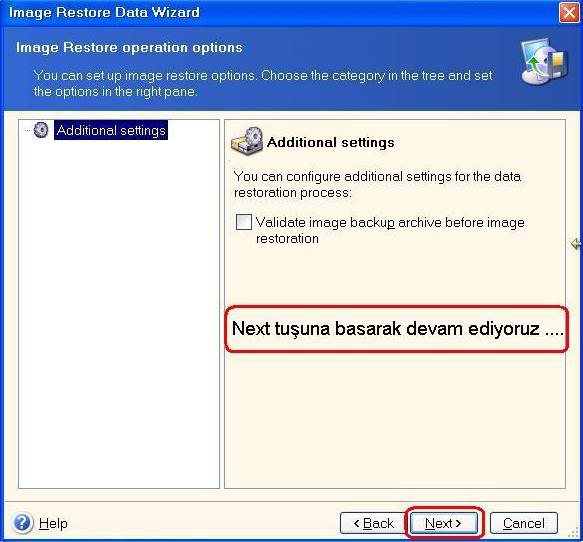The height and width of the screenshot is (542, 583).
Task: Click the red-outlined Next tuşuna basarak annotation
Action: point(397,329)
